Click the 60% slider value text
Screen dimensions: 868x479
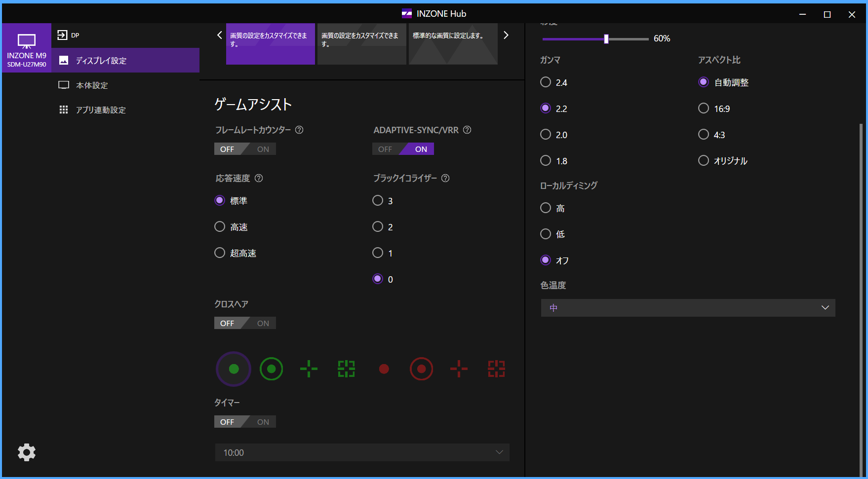point(662,38)
